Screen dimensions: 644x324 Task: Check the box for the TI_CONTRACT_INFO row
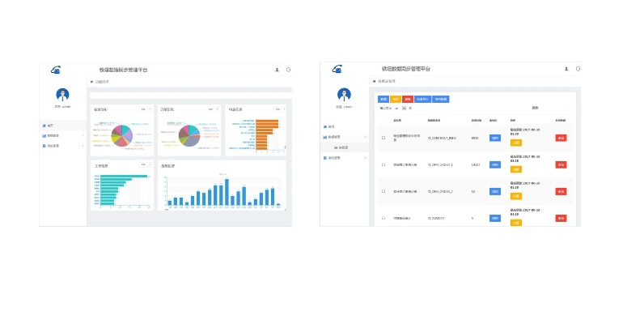(x=383, y=139)
